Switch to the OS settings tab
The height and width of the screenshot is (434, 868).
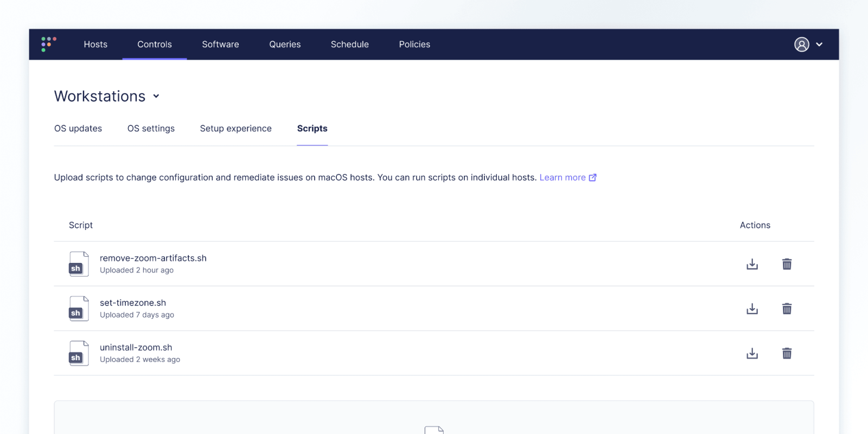tap(151, 129)
